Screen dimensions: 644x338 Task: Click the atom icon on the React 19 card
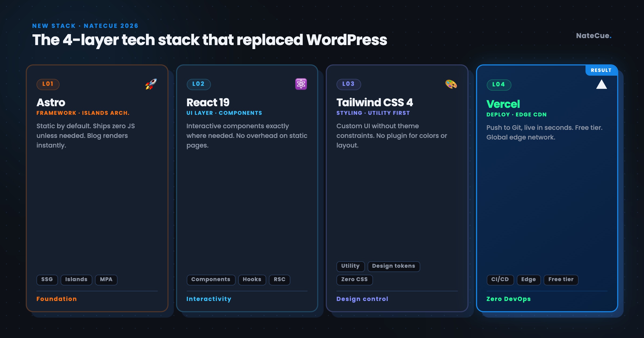tap(301, 84)
